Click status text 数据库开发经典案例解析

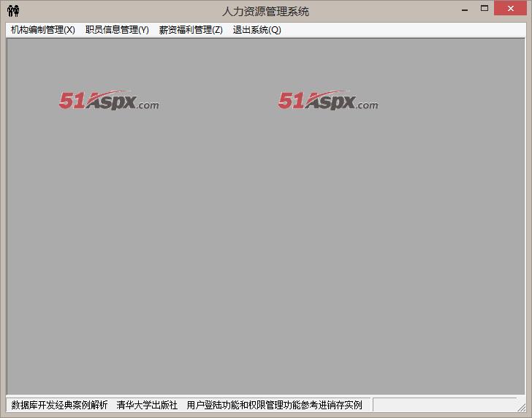click(x=59, y=405)
